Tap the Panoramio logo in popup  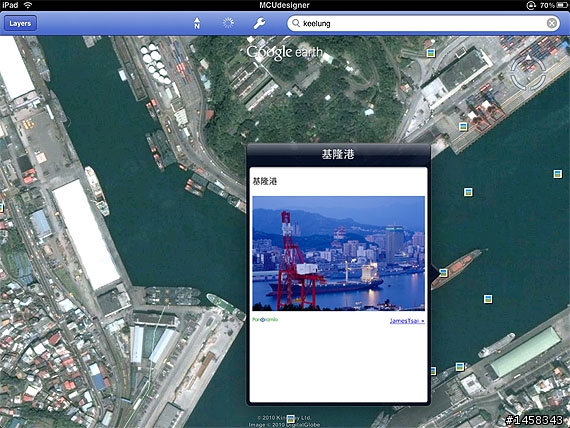click(265, 320)
